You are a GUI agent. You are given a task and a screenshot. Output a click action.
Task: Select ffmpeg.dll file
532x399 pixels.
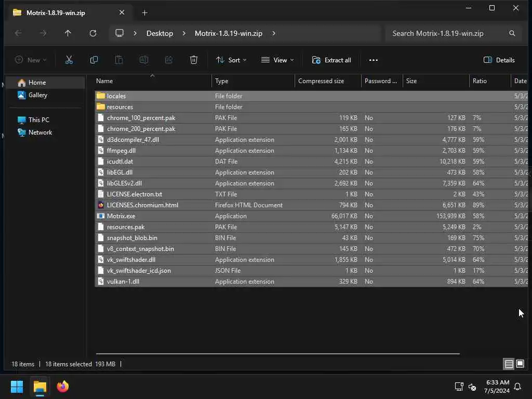pos(311,151)
